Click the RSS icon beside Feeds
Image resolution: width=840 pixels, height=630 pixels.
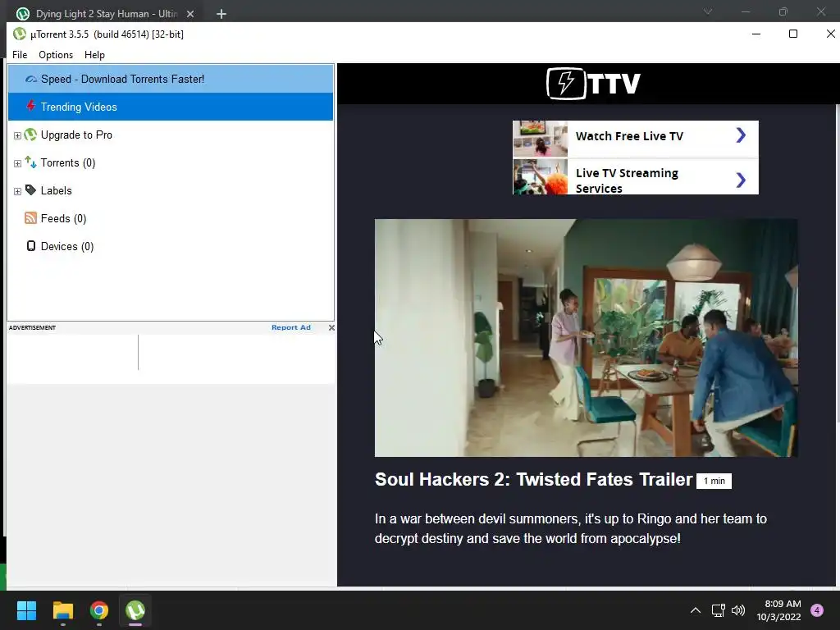[30, 218]
